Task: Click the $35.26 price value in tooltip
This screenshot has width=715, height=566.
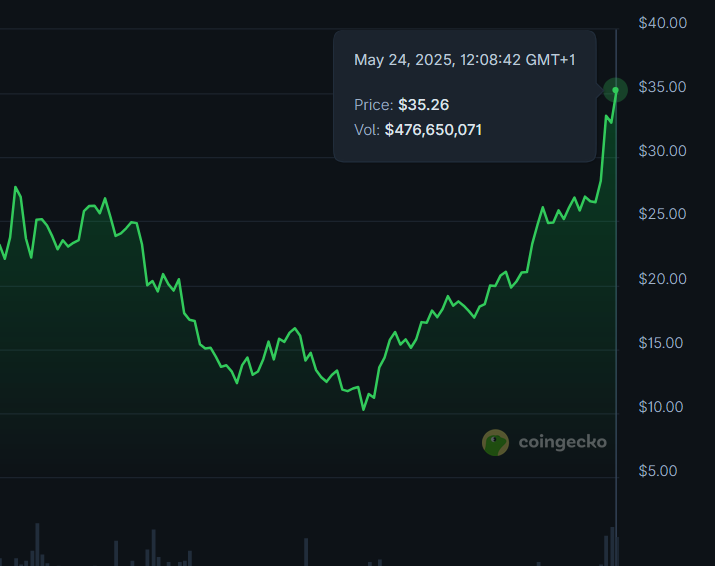Action: click(x=418, y=104)
